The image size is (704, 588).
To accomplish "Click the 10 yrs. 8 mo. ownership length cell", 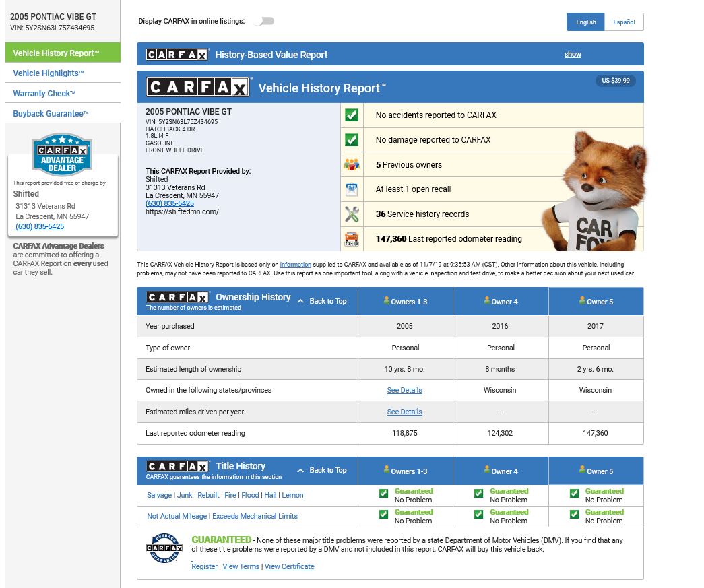I will [404, 369].
